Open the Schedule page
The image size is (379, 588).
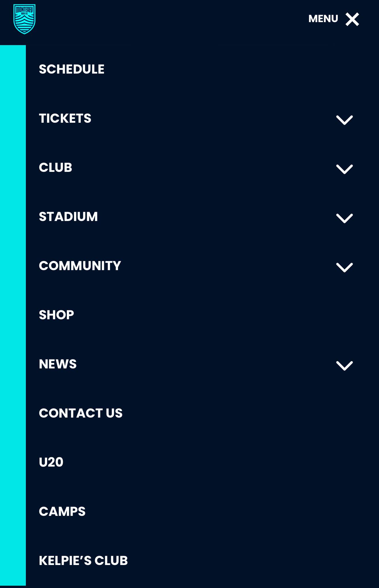(x=72, y=69)
